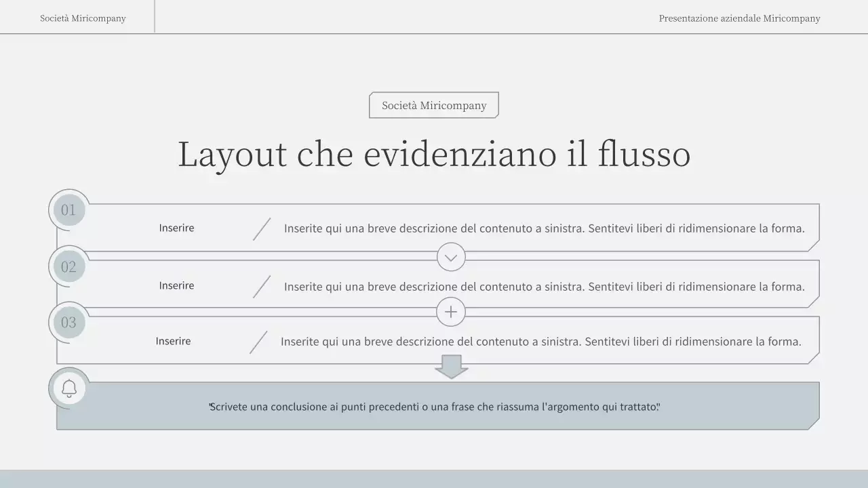Select the description text in the first banner
Viewport: 868px width, 488px height.
tap(545, 228)
